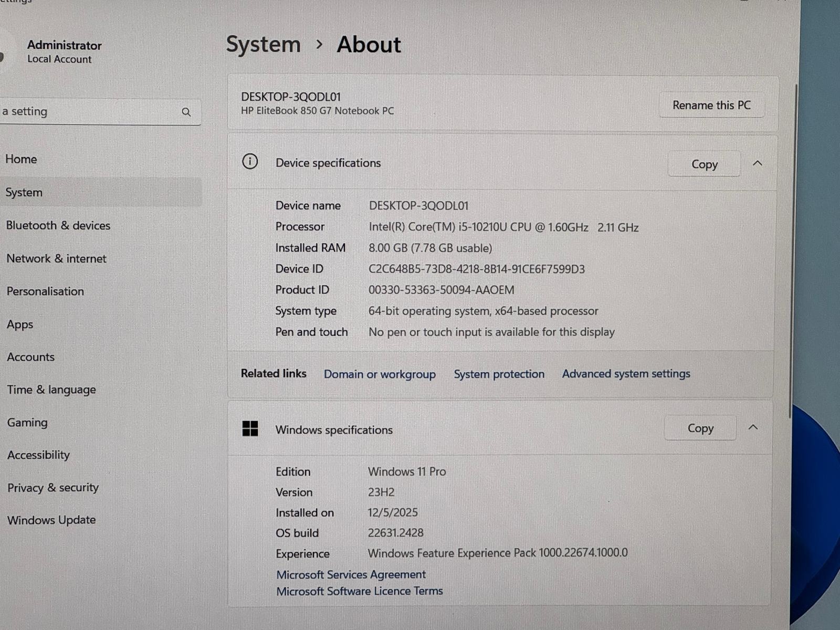
Task: Open Microsoft Services Agreement link
Action: click(x=351, y=574)
